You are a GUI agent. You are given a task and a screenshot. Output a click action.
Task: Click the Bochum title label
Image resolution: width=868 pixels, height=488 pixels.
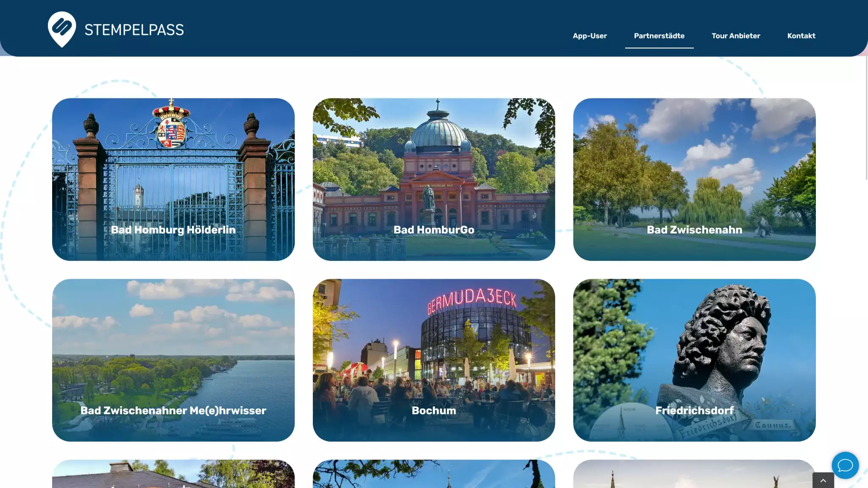pos(434,410)
